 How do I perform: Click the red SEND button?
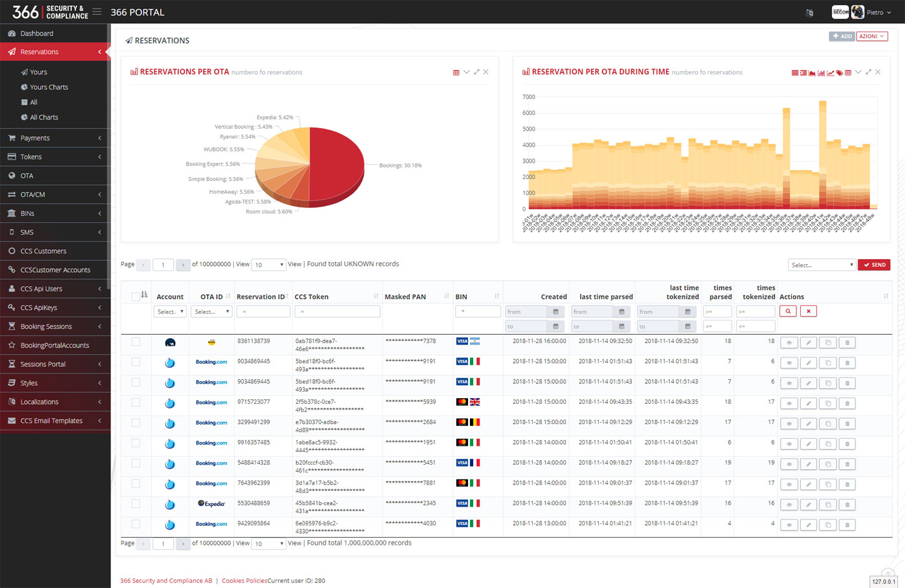pyautogui.click(x=874, y=265)
